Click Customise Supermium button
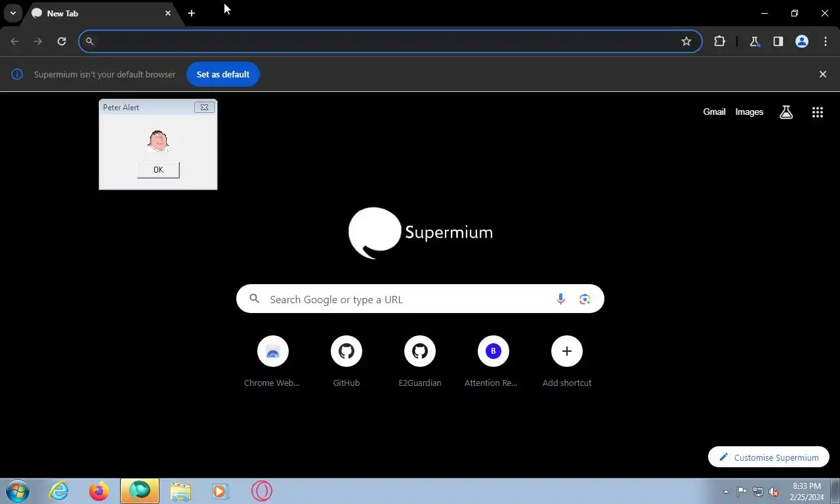The image size is (840, 504). 768,457
